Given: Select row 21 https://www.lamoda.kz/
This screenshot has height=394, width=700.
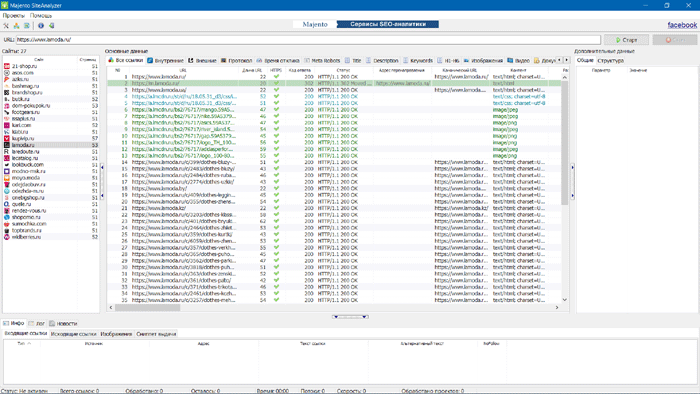Looking at the screenshot, I should click(334, 208).
